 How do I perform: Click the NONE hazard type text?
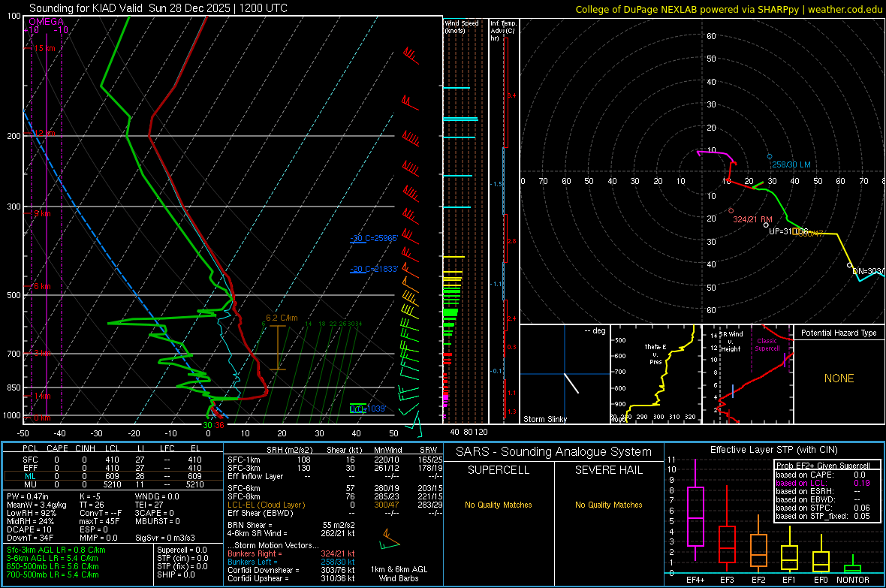tap(839, 378)
